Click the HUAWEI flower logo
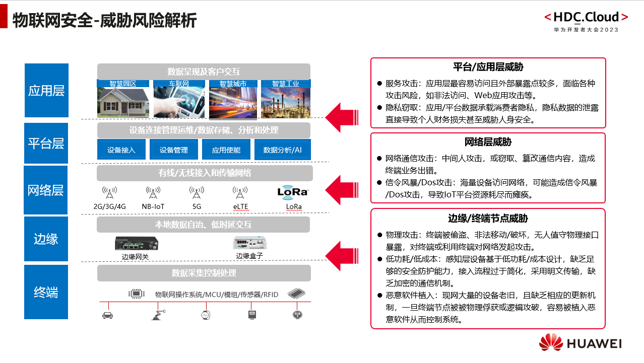The image size is (644, 363). (550, 343)
